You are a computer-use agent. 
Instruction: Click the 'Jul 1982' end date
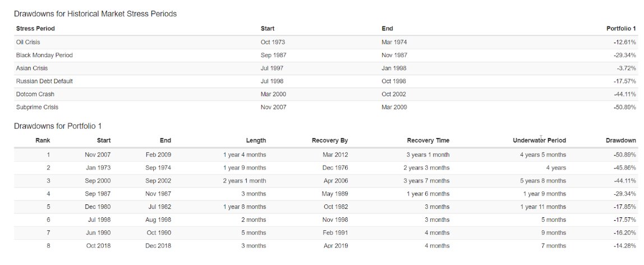(160, 207)
